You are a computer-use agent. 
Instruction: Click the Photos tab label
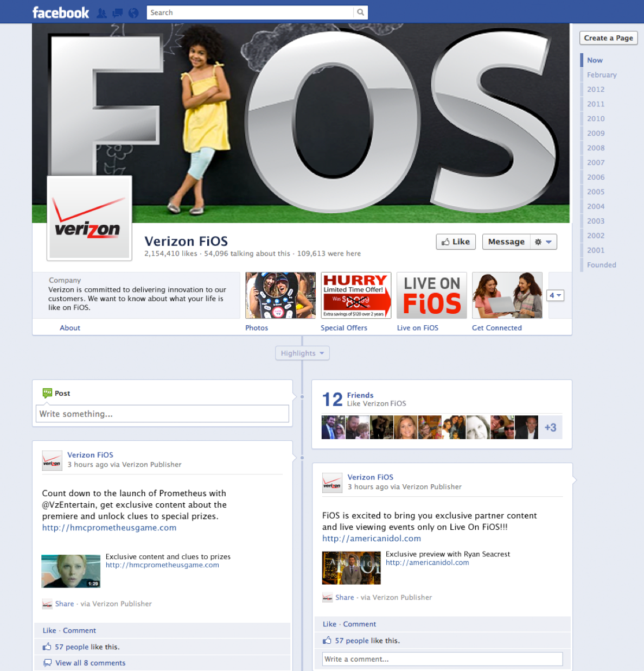pos(257,328)
